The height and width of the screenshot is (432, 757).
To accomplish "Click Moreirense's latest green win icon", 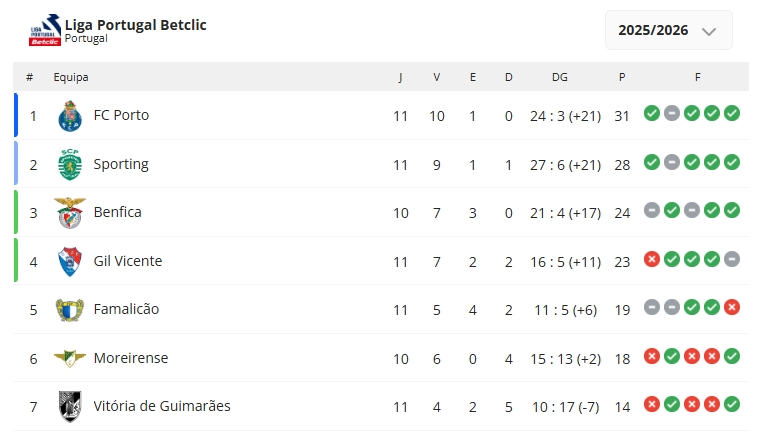I will click(x=732, y=356).
